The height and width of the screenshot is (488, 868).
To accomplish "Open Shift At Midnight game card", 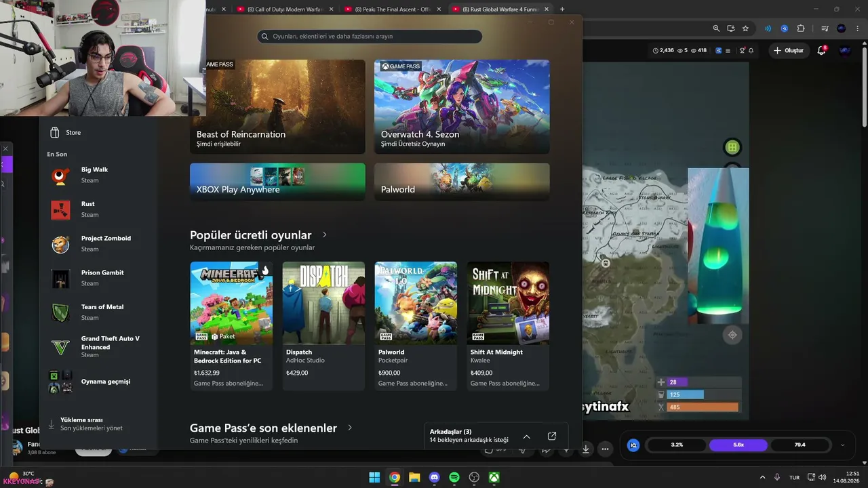I will [x=508, y=326].
